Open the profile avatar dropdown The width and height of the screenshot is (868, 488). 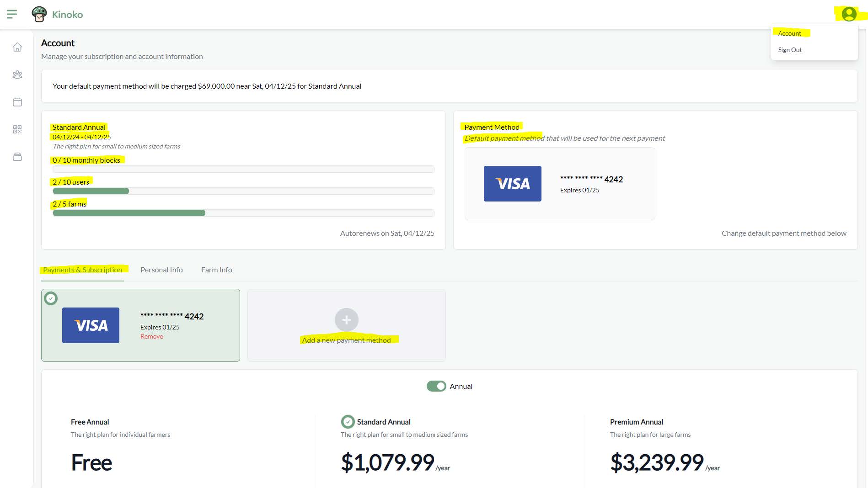(849, 14)
